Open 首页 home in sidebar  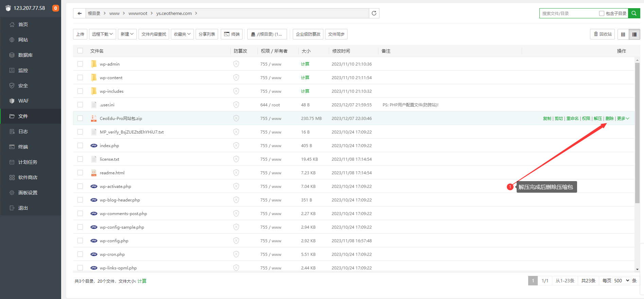31,24
